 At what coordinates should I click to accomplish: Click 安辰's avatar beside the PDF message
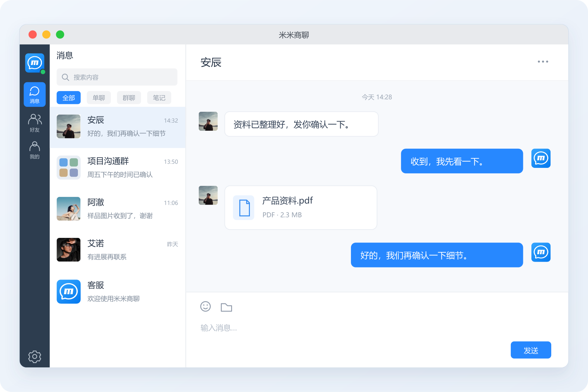coord(208,195)
